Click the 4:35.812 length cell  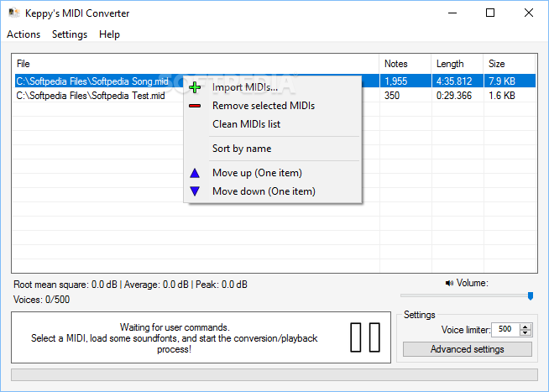click(454, 81)
